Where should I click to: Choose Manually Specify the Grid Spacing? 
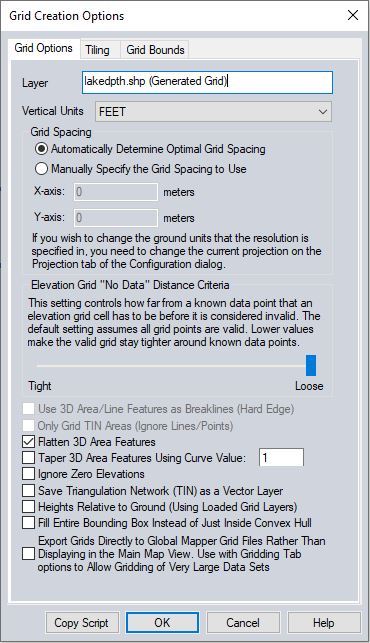tap(140, 169)
